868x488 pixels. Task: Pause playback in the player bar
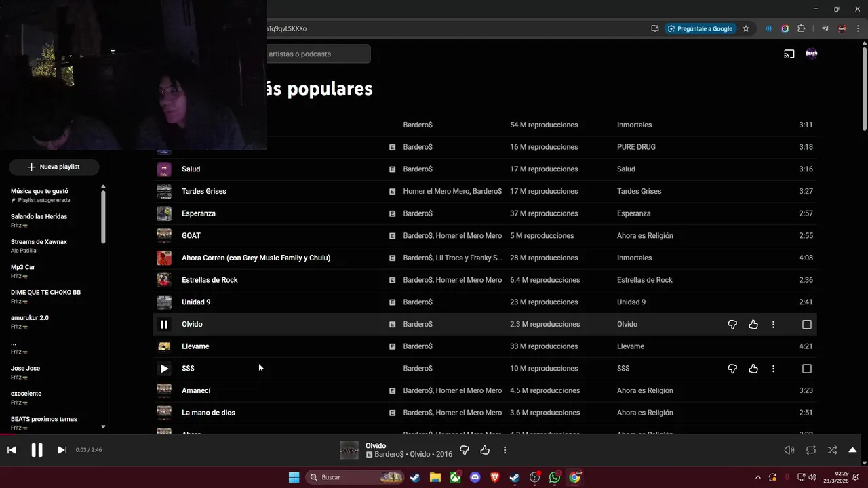pos(37,450)
